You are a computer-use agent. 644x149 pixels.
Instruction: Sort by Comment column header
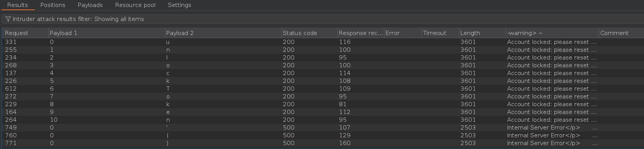(621, 33)
